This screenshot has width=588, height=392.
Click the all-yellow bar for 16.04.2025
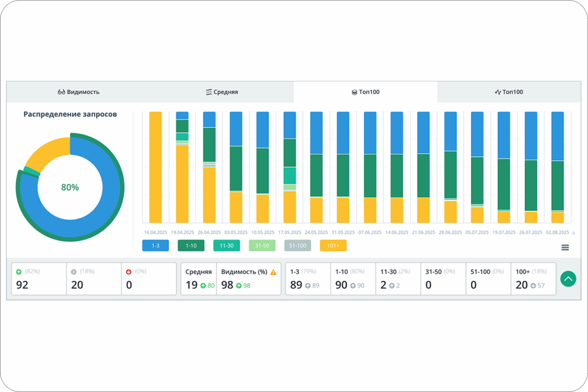156,167
